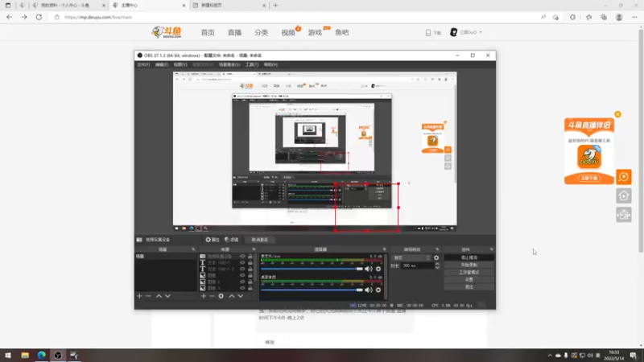This screenshot has width=644, height=362.
Task: Open a new browser tab with the plus icon
Action: tap(275, 6)
